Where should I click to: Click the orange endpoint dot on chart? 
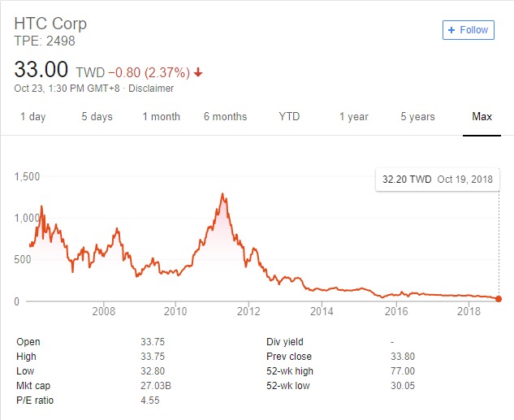499,299
